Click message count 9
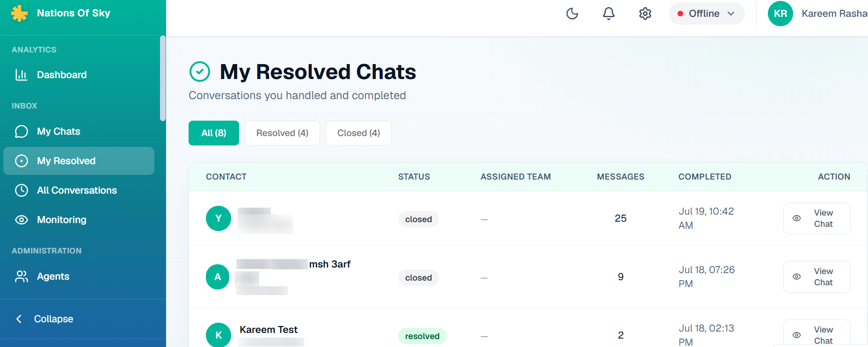 620,277
